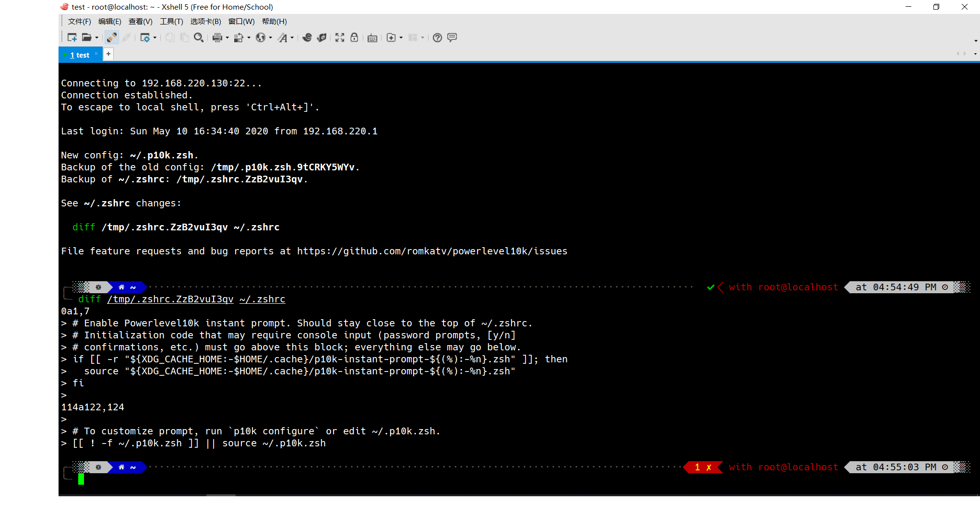The height and width of the screenshot is (514, 980).
Task: Open font selection dropdown arrow
Action: (x=293, y=37)
